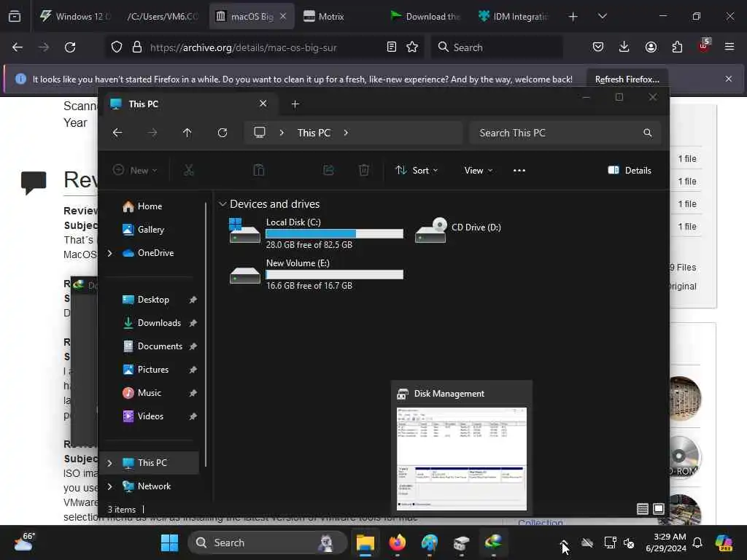The height and width of the screenshot is (560, 747).
Task: Go back in Firefox browser
Action: [x=18, y=47]
